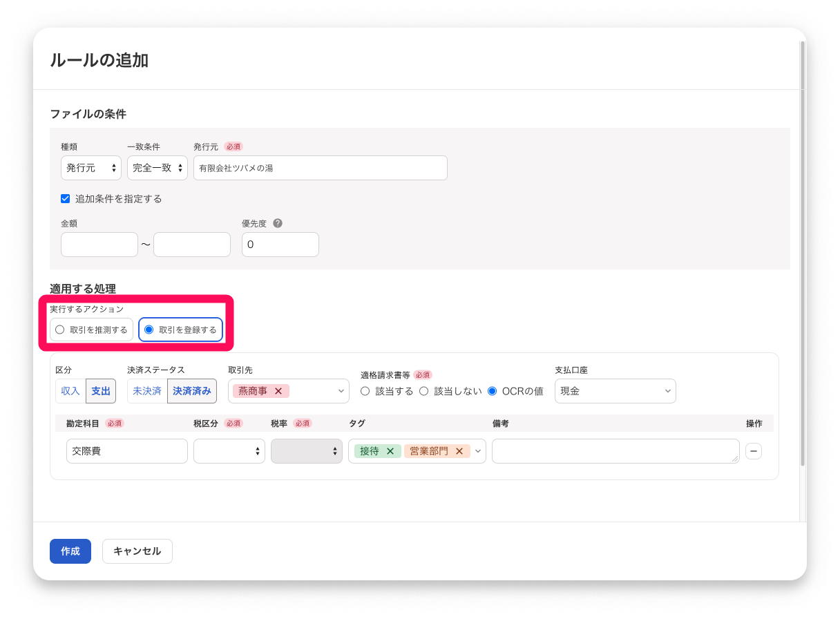Viewport: 840px width, 619px height.
Task: Click the minimum 金額 input field
Action: point(99,245)
